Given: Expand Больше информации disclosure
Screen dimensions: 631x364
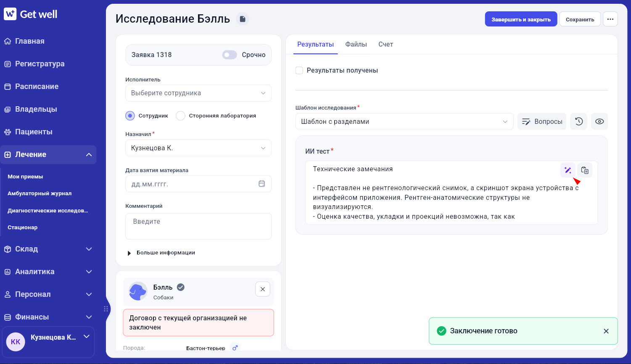Looking at the screenshot, I should [x=161, y=253].
